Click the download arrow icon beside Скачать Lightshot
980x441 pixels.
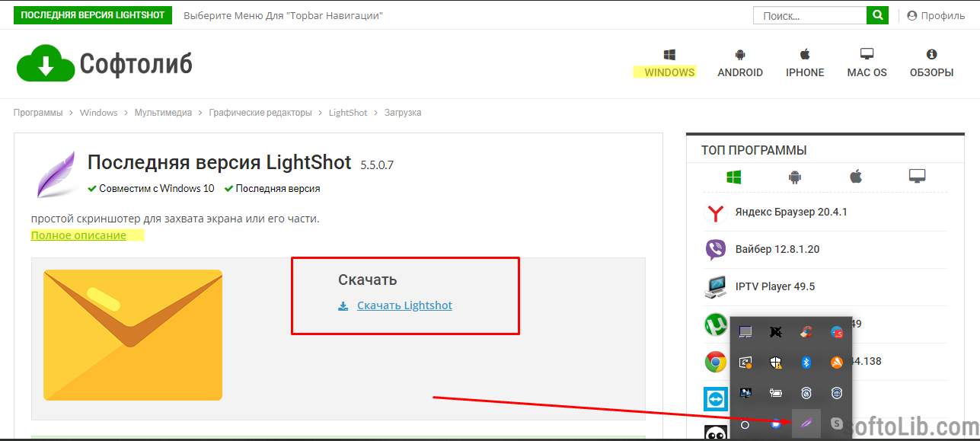point(343,306)
